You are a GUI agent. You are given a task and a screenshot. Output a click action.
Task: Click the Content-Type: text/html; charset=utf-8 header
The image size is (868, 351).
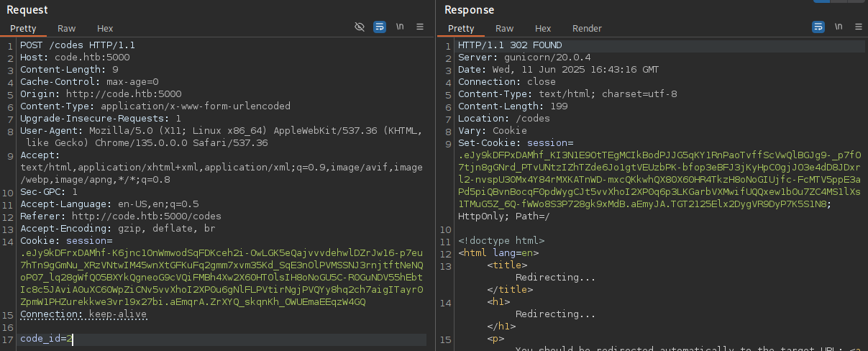[567, 94]
